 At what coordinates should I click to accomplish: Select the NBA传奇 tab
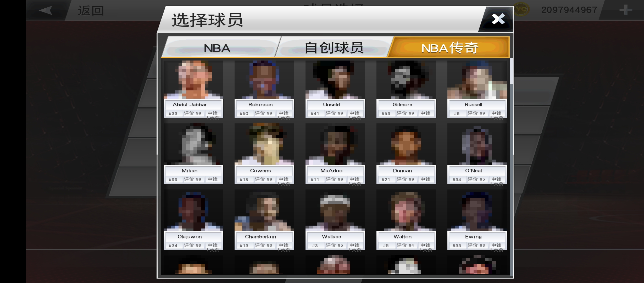(449, 48)
